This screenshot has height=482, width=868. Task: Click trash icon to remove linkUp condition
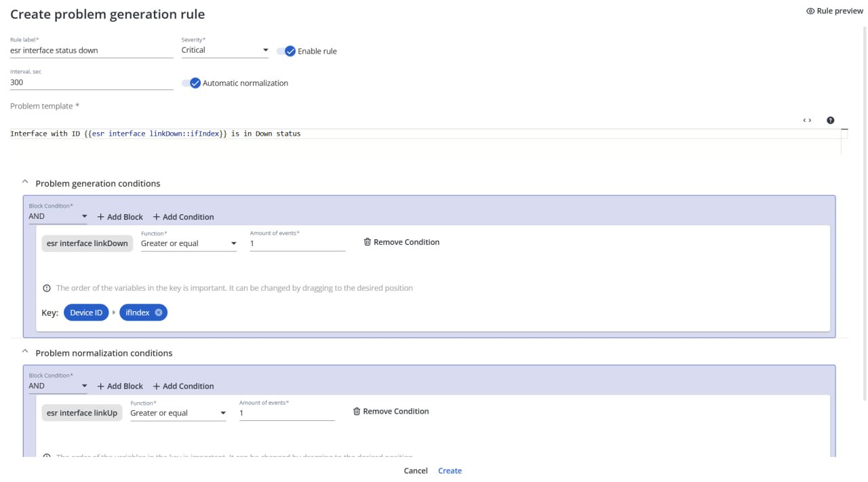[x=357, y=411]
